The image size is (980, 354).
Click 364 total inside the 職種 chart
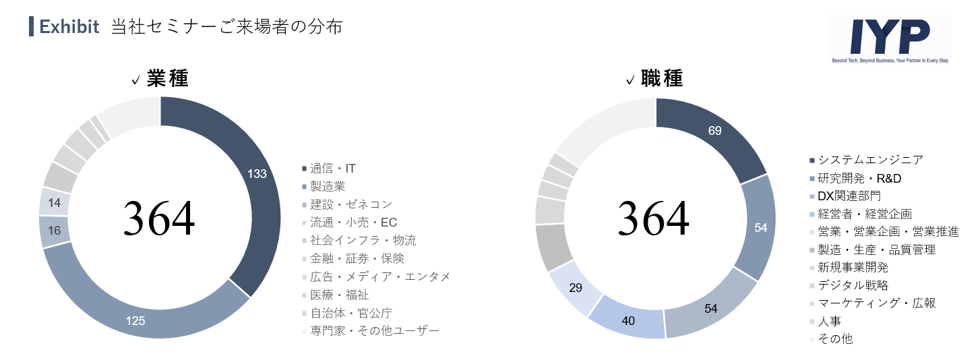pyautogui.click(x=654, y=218)
